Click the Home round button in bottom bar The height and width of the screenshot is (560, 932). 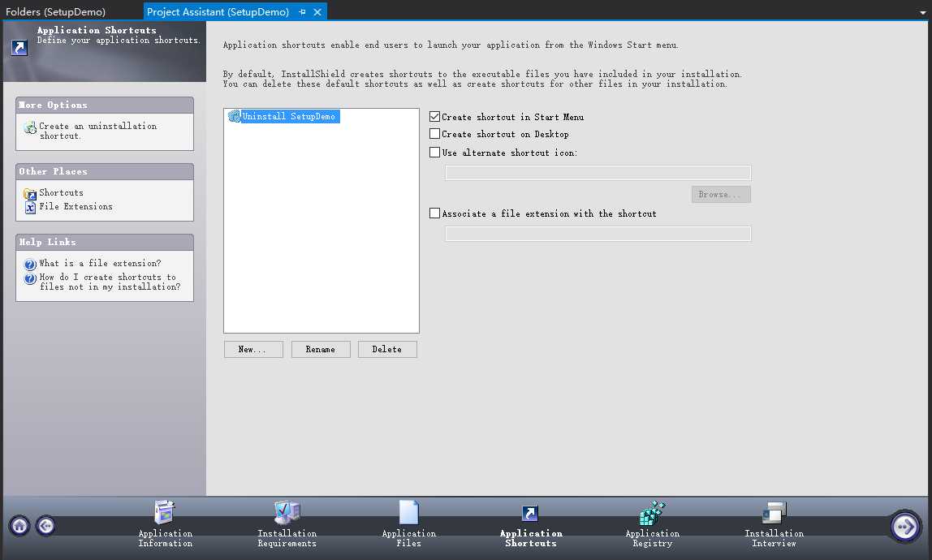[19, 526]
